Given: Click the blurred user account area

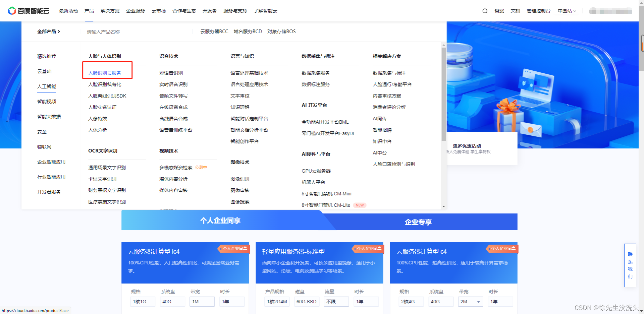Looking at the screenshot, I should pyautogui.click(x=610, y=11).
